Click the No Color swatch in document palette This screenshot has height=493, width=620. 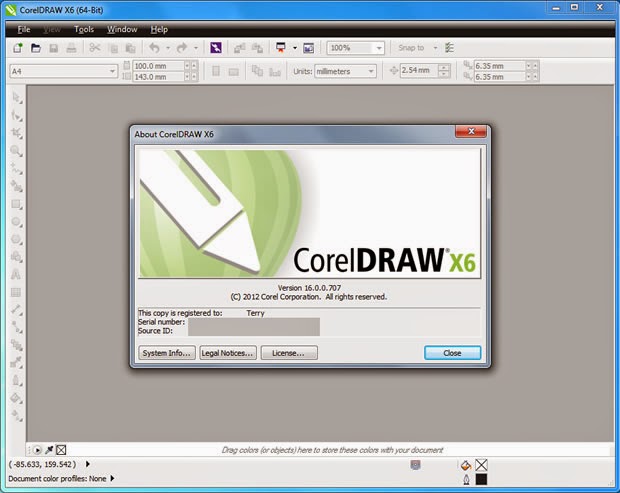[61, 450]
